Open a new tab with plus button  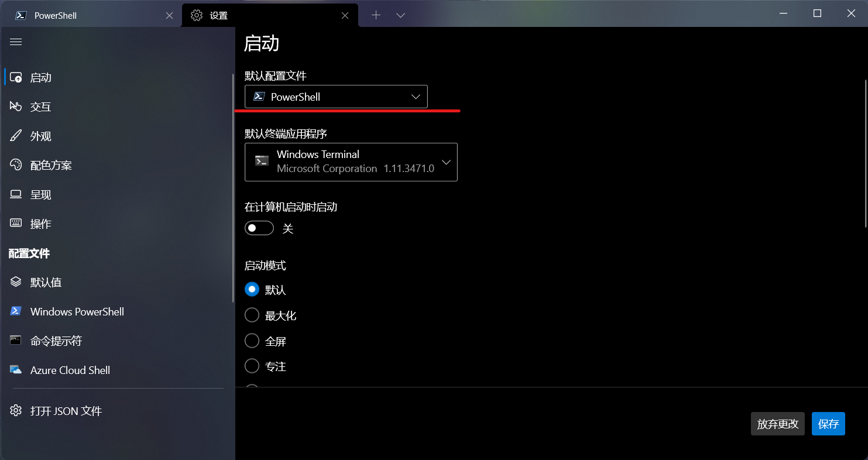click(376, 15)
